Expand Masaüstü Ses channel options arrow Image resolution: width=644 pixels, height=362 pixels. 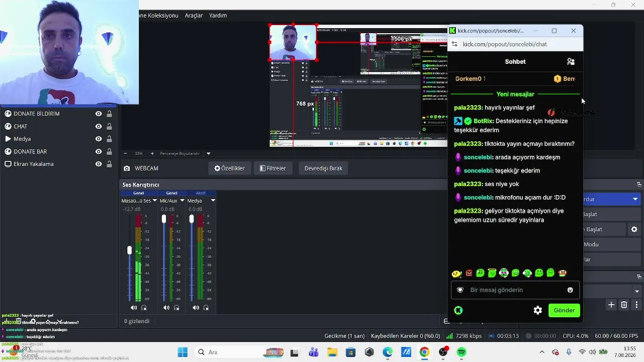154,201
